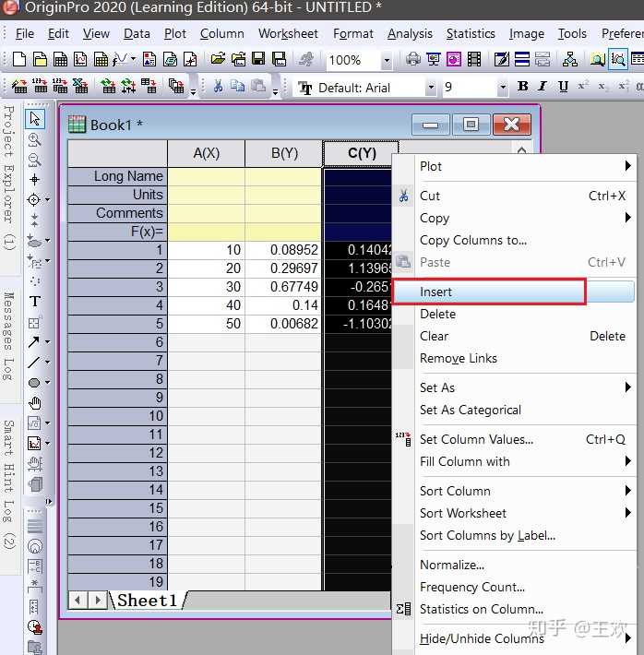Open the font name dropdown
644x655 pixels.
pyautogui.click(x=431, y=88)
